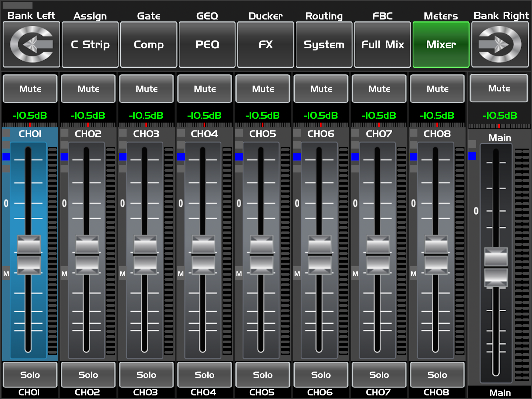Click the blue indicator square on CH01
The image size is (532, 399).
click(6, 157)
